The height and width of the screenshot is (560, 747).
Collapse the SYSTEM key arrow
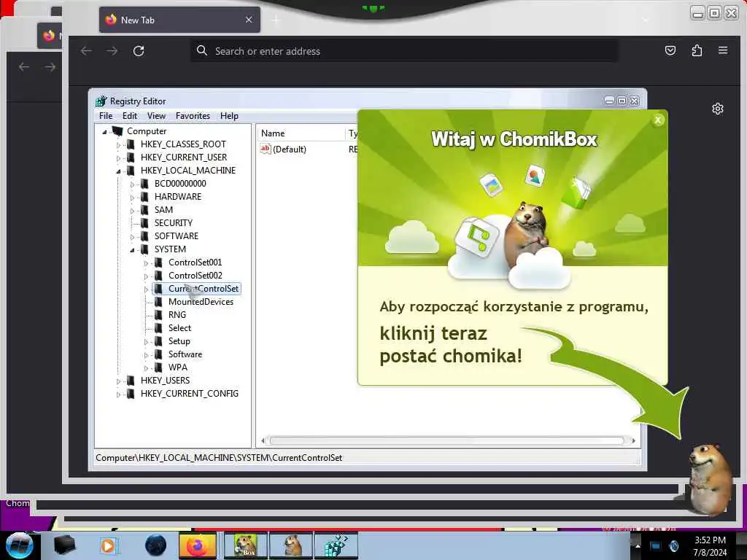coord(132,249)
